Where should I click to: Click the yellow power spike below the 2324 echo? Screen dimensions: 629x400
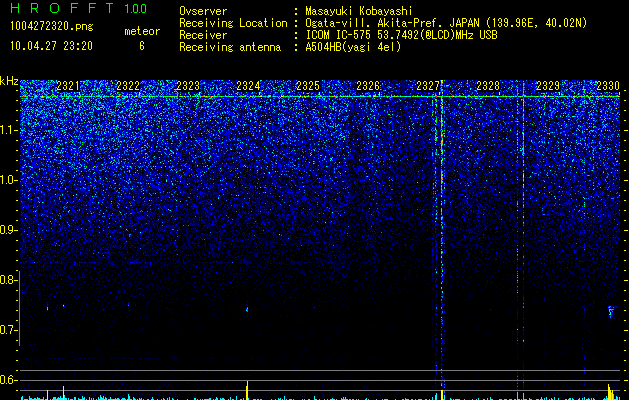point(247,390)
